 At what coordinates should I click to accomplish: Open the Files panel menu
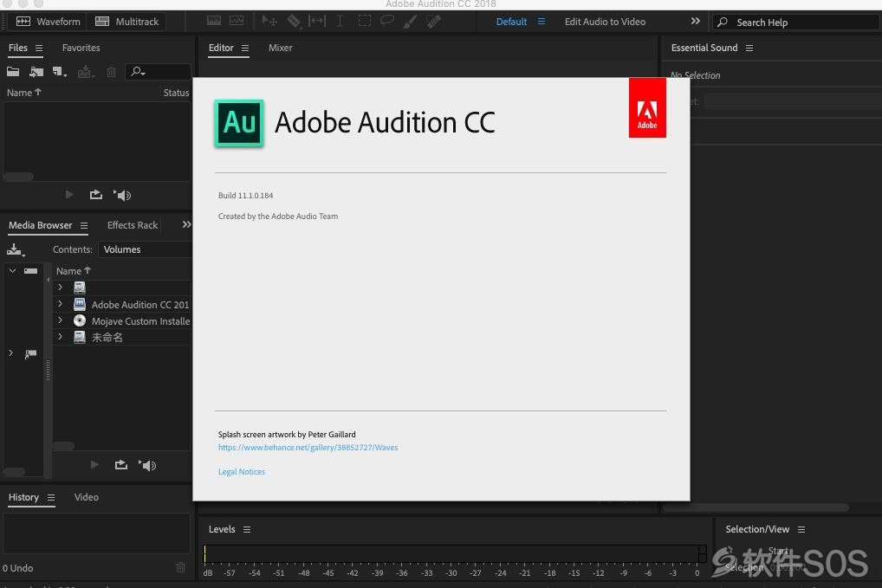pyautogui.click(x=39, y=48)
